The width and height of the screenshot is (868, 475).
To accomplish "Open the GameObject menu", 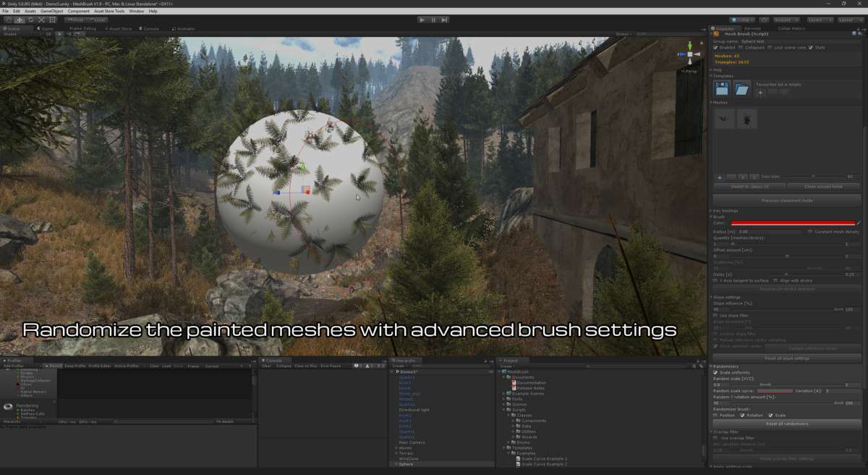I will (52, 11).
